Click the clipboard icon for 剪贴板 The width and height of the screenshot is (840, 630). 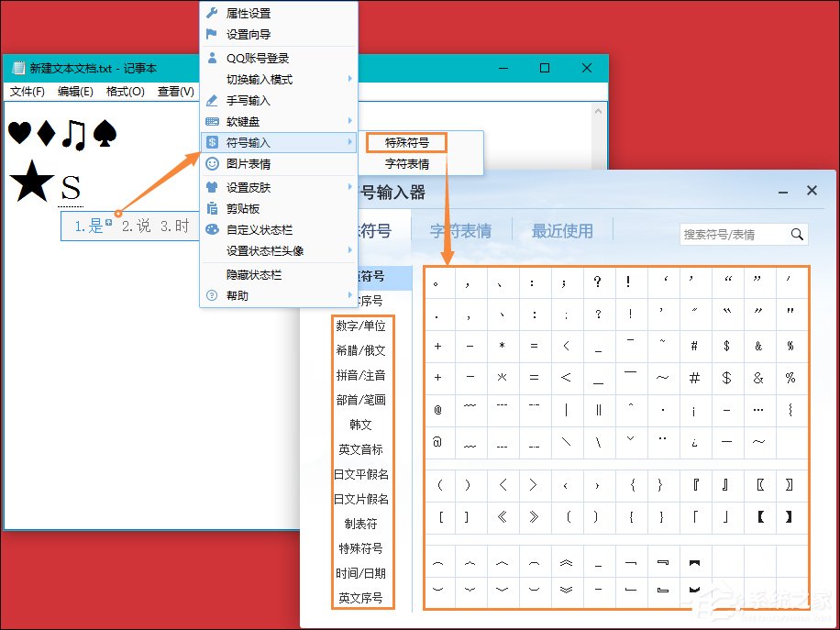point(212,208)
